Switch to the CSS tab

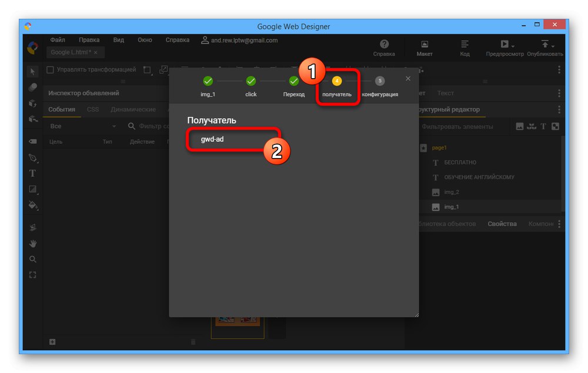click(93, 109)
